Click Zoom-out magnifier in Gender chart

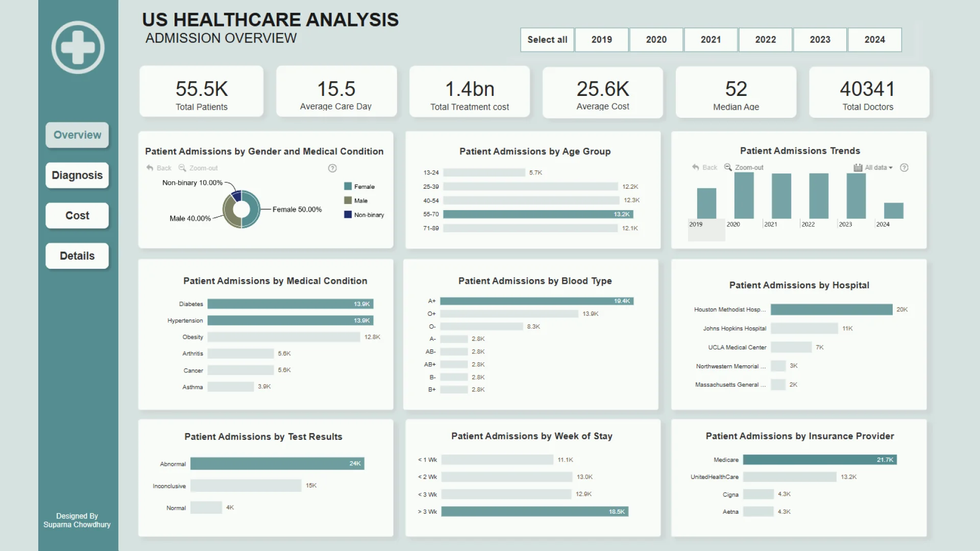click(182, 168)
